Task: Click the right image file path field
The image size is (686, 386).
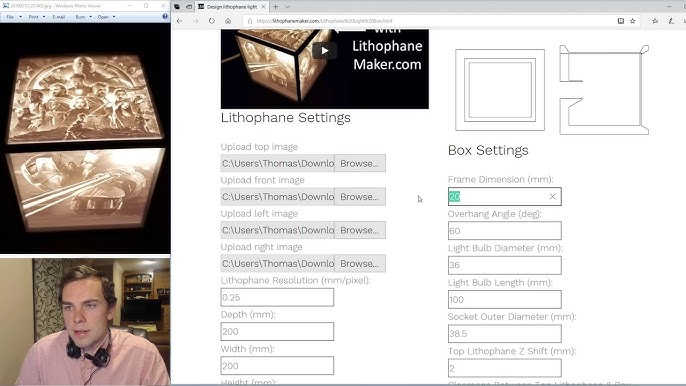Action: 278,263
